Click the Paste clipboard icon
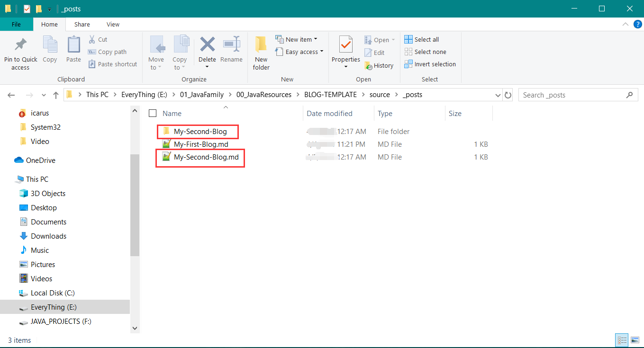Screen dimensions: 644x348 tap(73, 45)
